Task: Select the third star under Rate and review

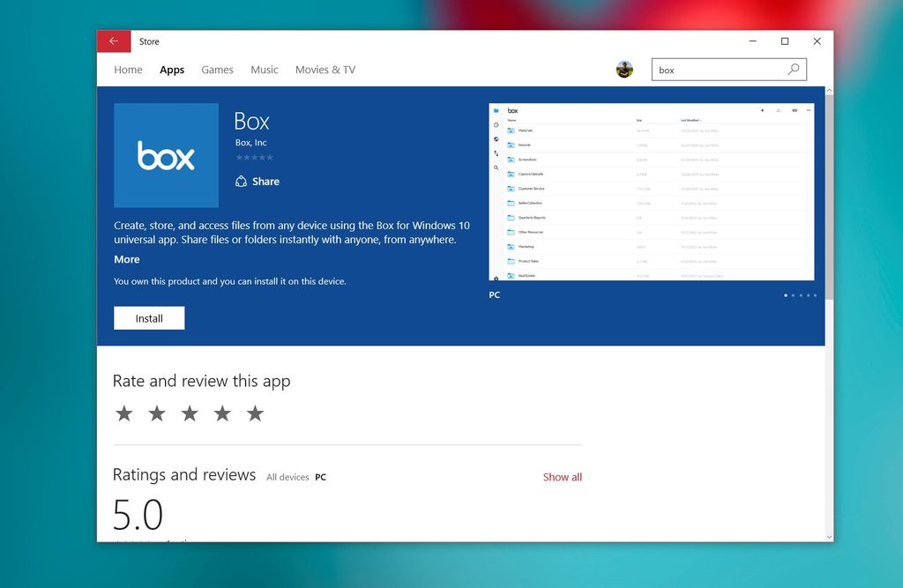Action: [190, 413]
